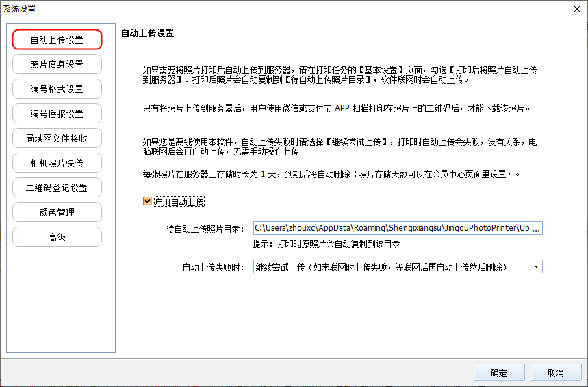This screenshot has height=387, width=588.
Task: Click the 系统设置 title bar text
Action: pos(20,9)
